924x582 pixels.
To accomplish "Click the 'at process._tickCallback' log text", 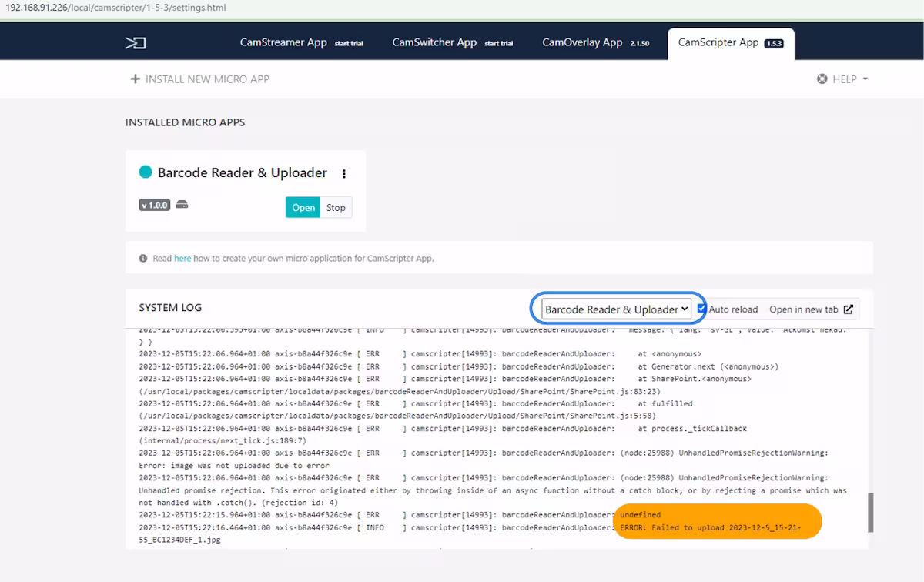I will tap(692, 428).
